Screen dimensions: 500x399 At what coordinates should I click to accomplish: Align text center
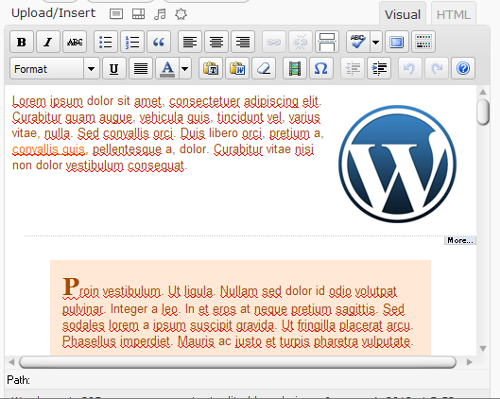point(216,42)
